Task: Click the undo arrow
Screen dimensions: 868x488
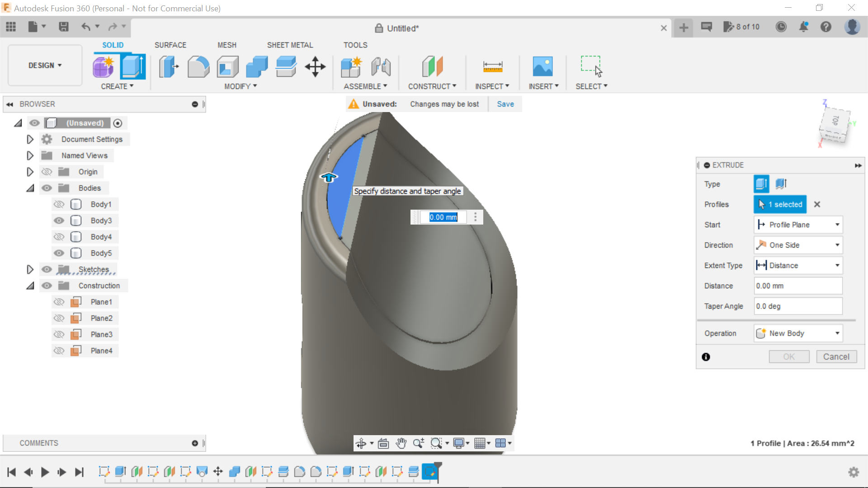Action: tap(85, 27)
